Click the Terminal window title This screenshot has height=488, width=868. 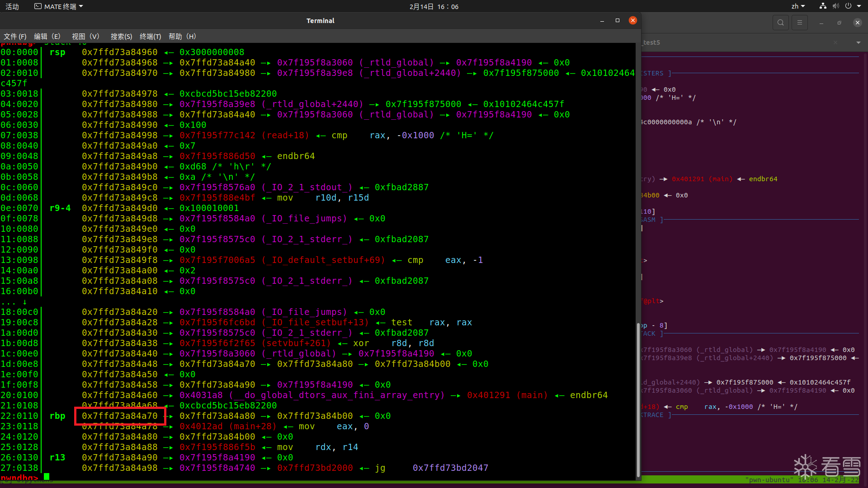(321, 21)
